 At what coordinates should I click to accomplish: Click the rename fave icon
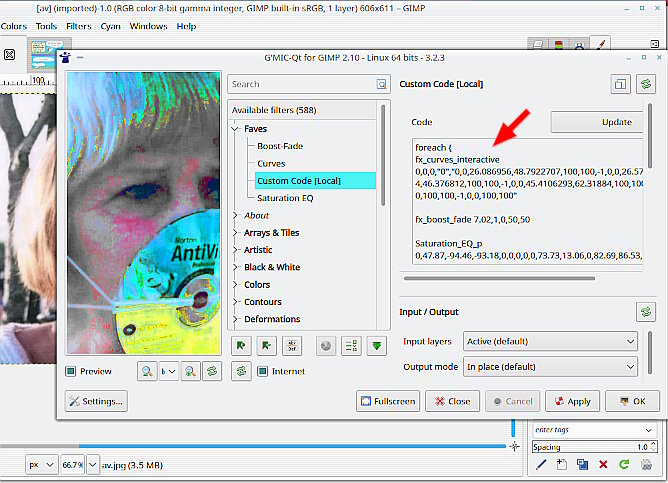pos(292,345)
